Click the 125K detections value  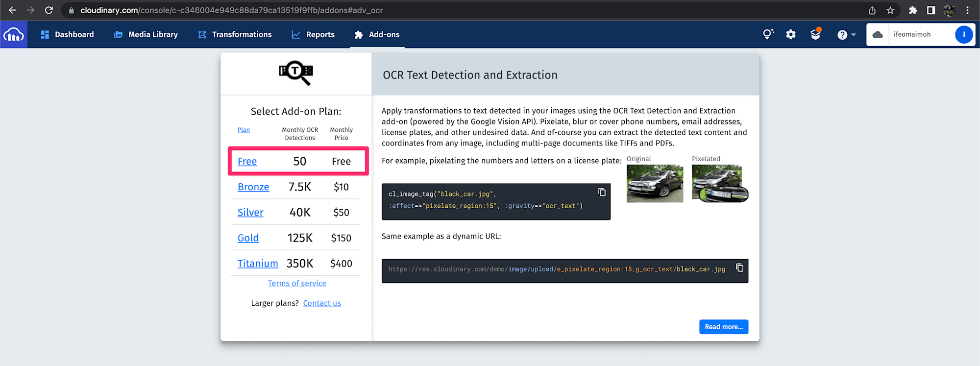[300, 238]
